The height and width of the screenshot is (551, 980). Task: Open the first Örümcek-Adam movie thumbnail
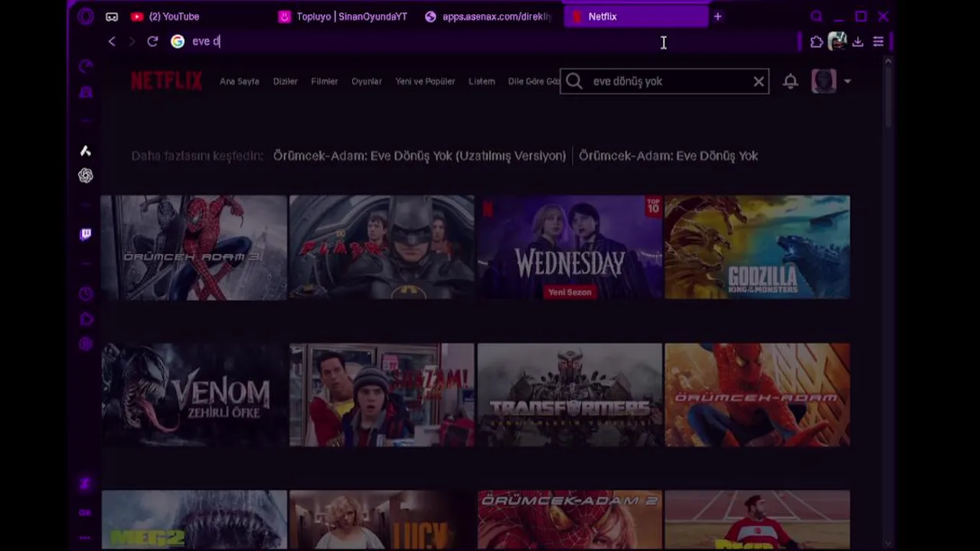click(757, 395)
